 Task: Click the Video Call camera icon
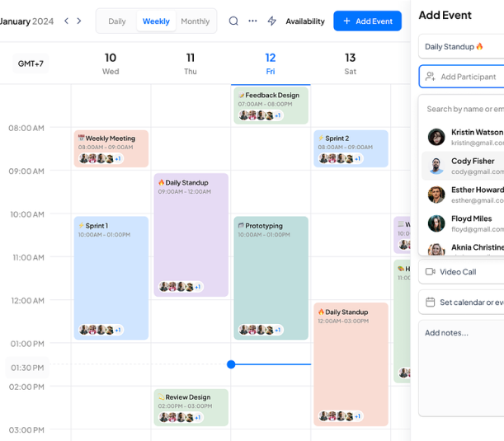(430, 272)
